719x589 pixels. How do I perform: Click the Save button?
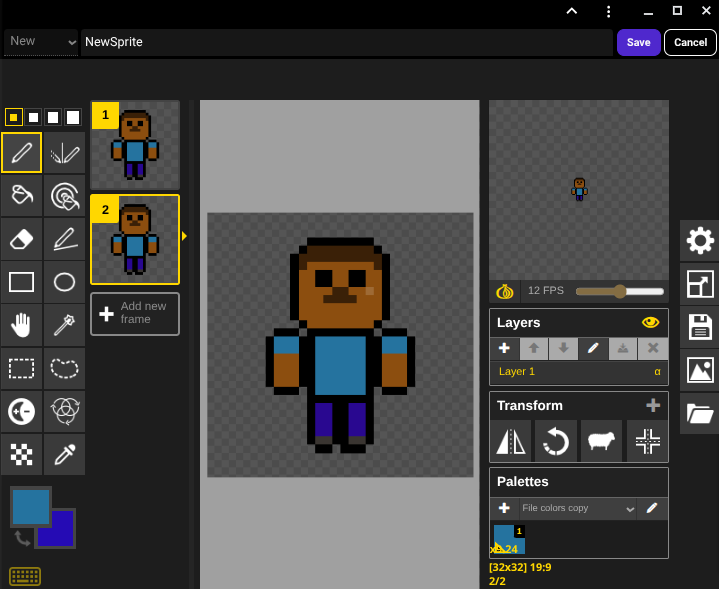pos(638,42)
